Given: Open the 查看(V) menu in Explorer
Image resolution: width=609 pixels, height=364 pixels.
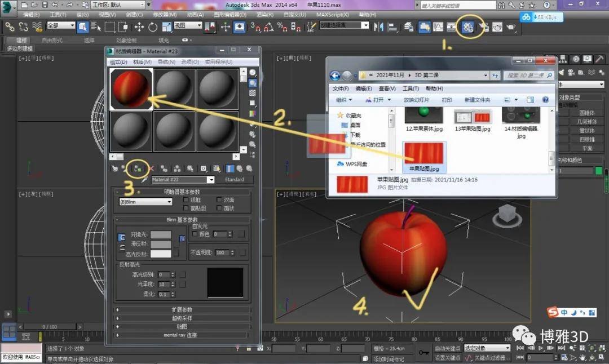Looking at the screenshot, I should [387, 88].
